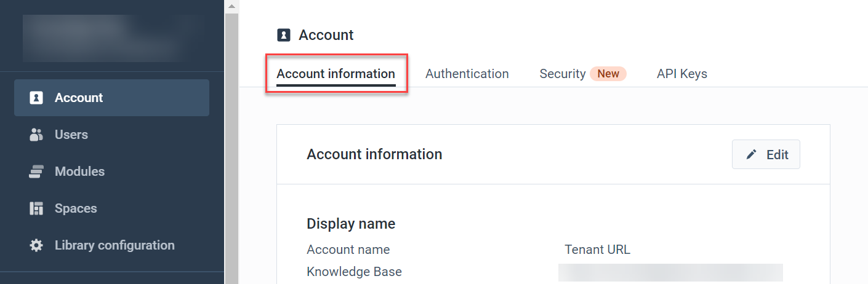The image size is (868, 284).
Task: Click the Library configuration gear icon
Action: click(x=36, y=245)
